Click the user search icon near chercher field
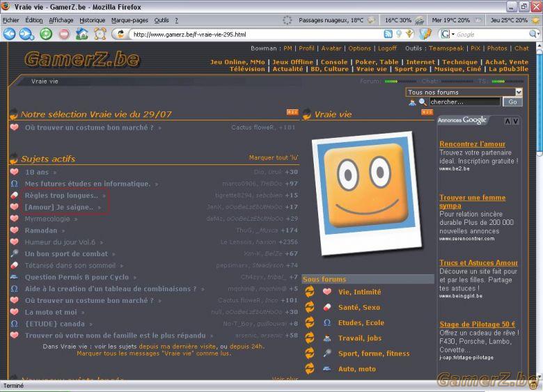Screen dimensions: 543x392 [x=412, y=102]
